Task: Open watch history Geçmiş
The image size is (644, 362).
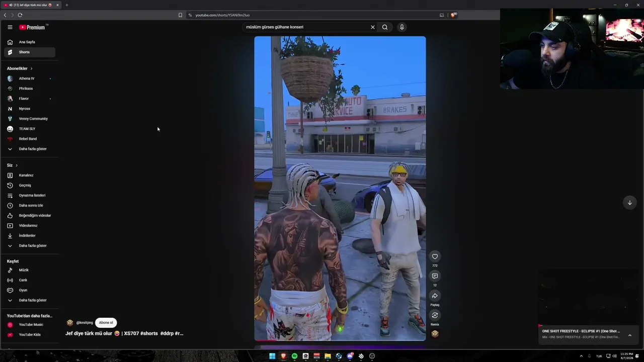Action: (30, 186)
